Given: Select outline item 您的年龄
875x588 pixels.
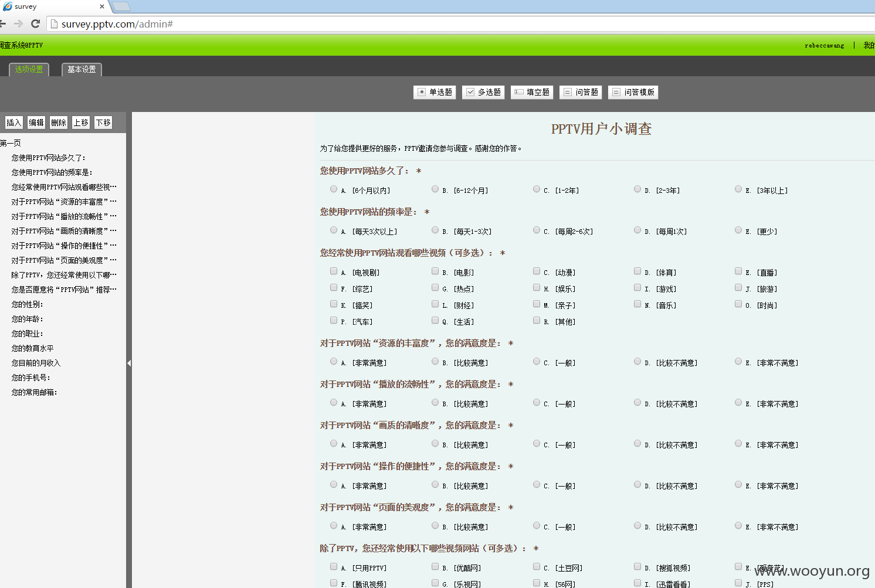Looking at the screenshot, I should tap(28, 319).
